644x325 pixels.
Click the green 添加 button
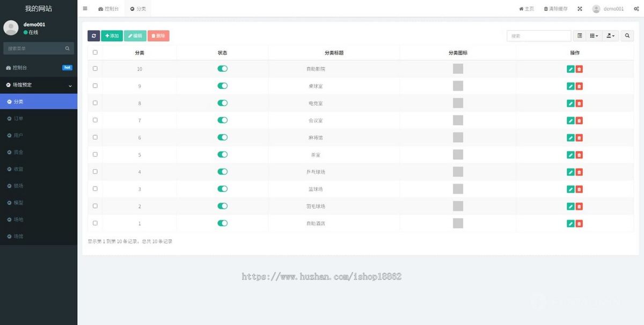pyautogui.click(x=112, y=35)
